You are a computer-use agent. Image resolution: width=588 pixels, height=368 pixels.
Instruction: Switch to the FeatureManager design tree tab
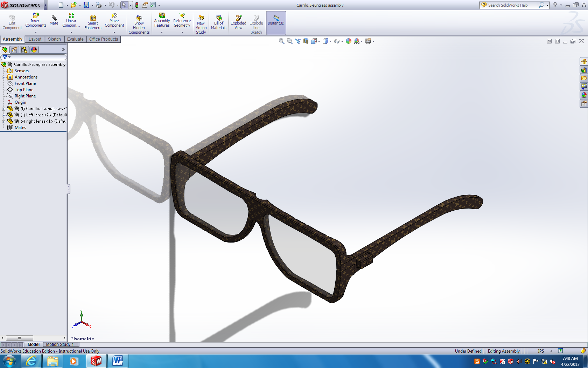5,50
